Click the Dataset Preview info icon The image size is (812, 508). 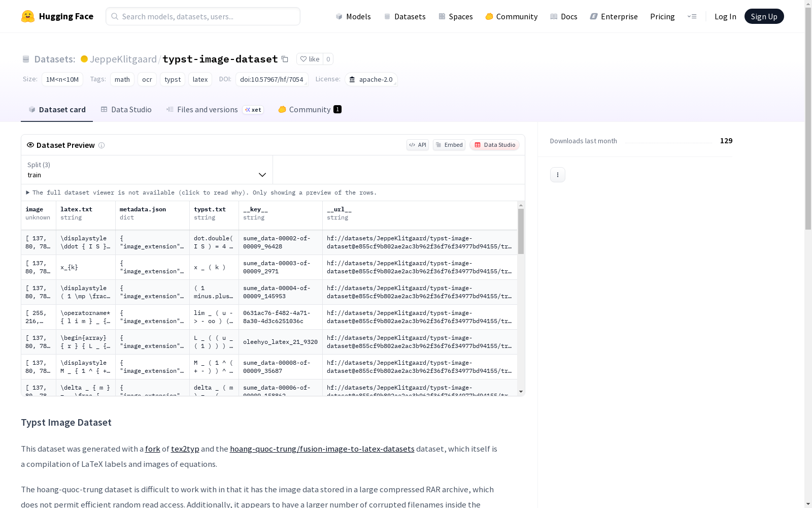click(x=101, y=145)
